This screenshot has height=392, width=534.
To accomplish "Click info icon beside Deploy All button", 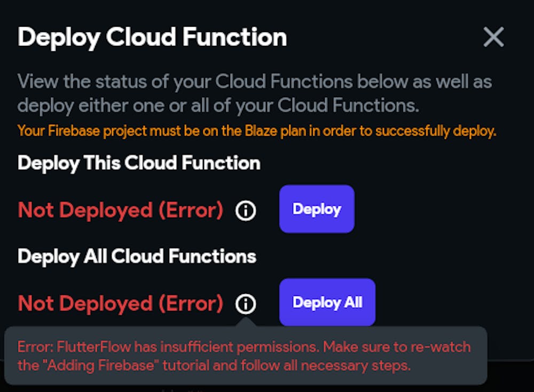I will coord(246,304).
